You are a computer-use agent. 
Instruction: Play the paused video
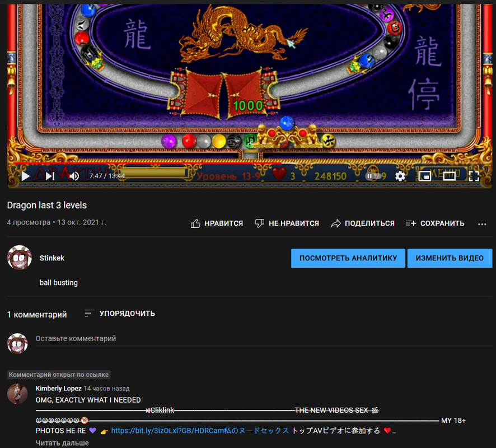tap(25, 176)
